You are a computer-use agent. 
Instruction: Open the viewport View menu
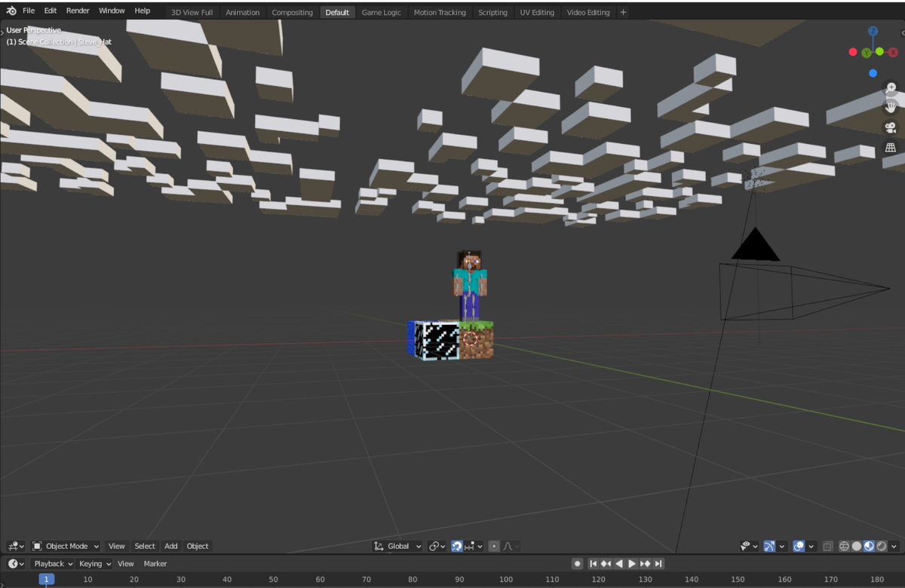pos(116,546)
